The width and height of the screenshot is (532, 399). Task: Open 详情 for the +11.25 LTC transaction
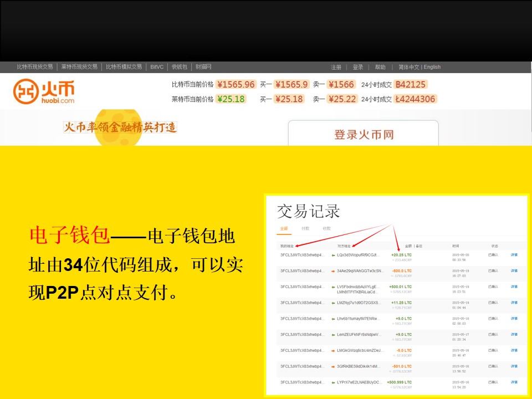pos(514,303)
